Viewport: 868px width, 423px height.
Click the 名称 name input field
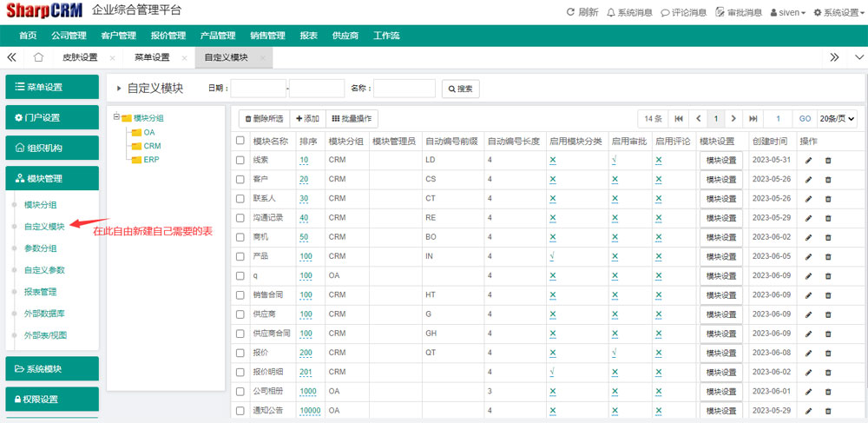(x=404, y=89)
